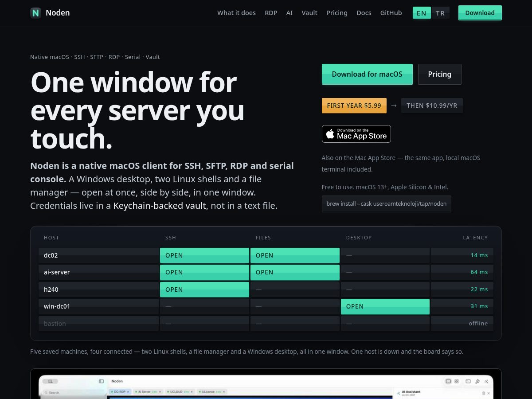The width and height of the screenshot is (532, 399).
Task: Click the FILES column header
Action: point(263,238)
